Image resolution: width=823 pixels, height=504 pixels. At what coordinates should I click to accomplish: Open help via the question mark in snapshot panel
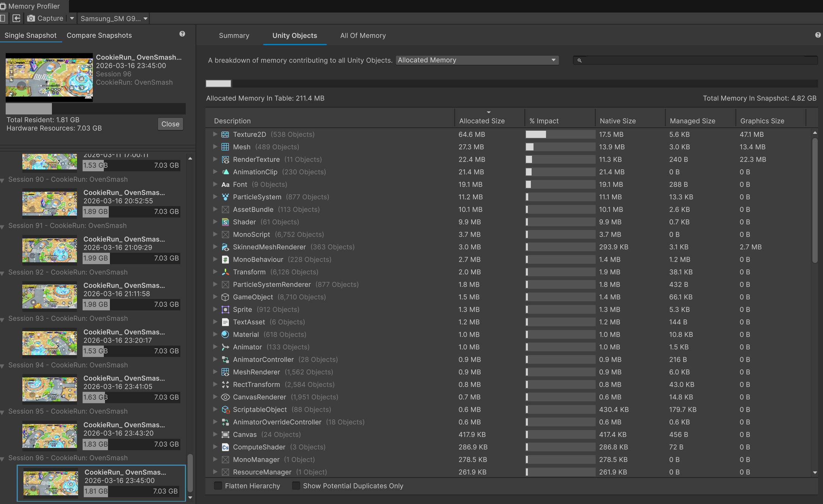182,34
